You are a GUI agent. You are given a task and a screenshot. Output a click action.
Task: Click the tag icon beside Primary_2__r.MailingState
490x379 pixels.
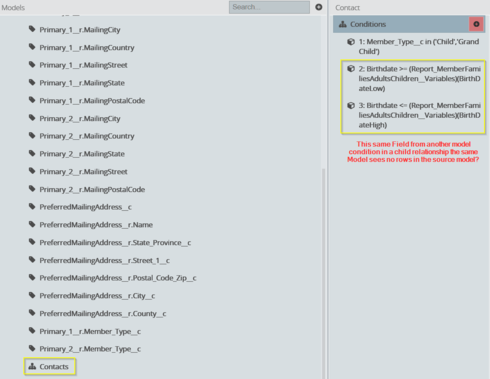32,153
